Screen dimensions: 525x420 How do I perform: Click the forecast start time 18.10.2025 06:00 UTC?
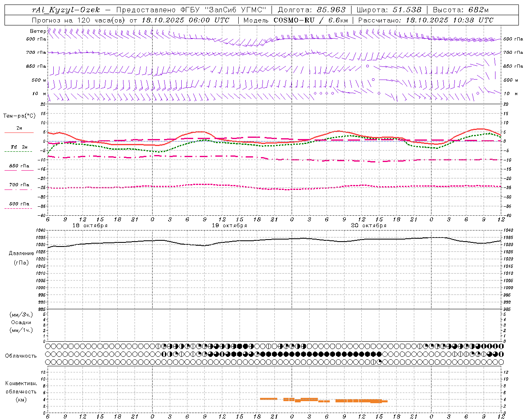185,20
